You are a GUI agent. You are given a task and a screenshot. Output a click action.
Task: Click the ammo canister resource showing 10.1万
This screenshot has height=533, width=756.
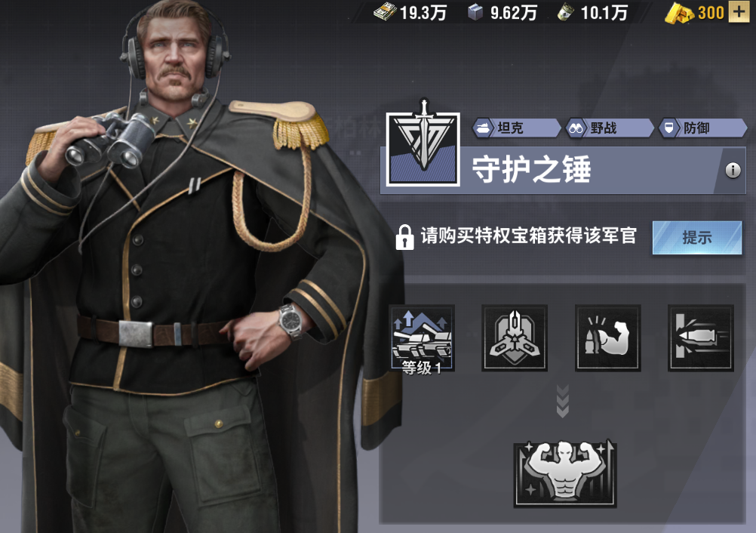(x=592, y=13)
